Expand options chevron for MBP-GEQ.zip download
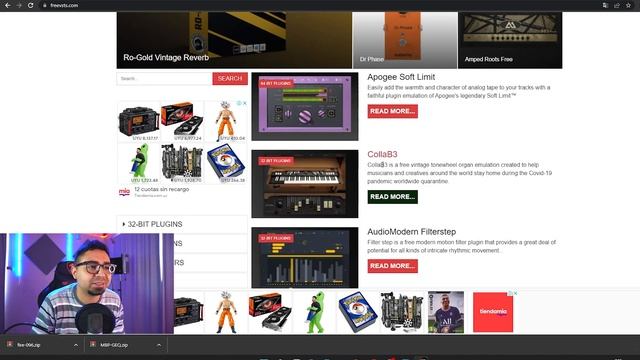640x360 pixels. coord(159,345)
